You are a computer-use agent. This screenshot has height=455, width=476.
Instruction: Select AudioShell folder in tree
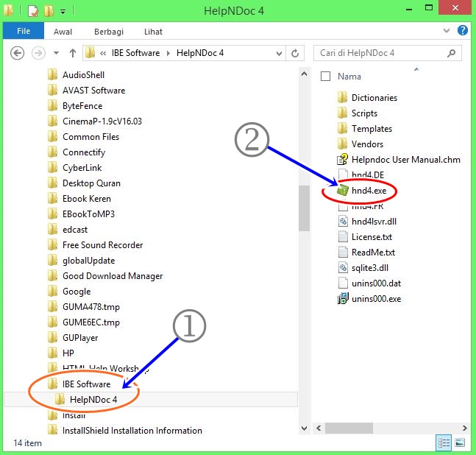[77, 74]
